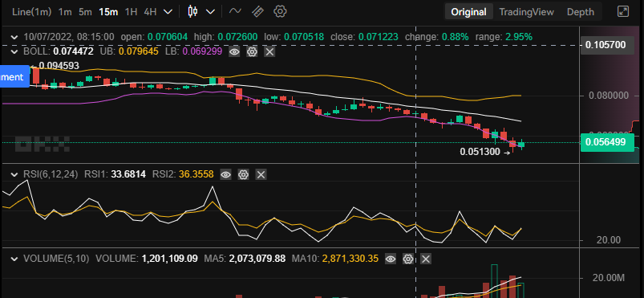Click the high marker label 0.094593
The height and width of the screenshot is (298, 644).
click(59, 65)
